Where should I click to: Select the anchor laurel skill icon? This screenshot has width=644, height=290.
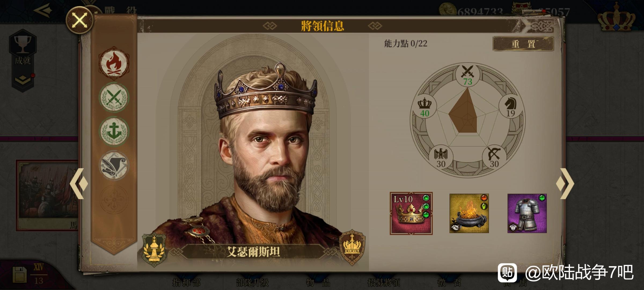pyautogui.click(x=114, y=131)
